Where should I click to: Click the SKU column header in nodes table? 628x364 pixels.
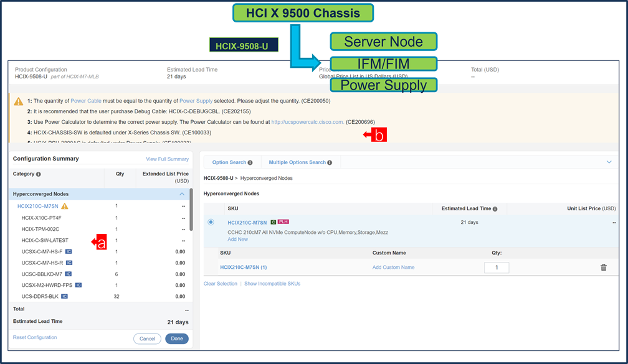pyautogui.click(x=233, y=208)
